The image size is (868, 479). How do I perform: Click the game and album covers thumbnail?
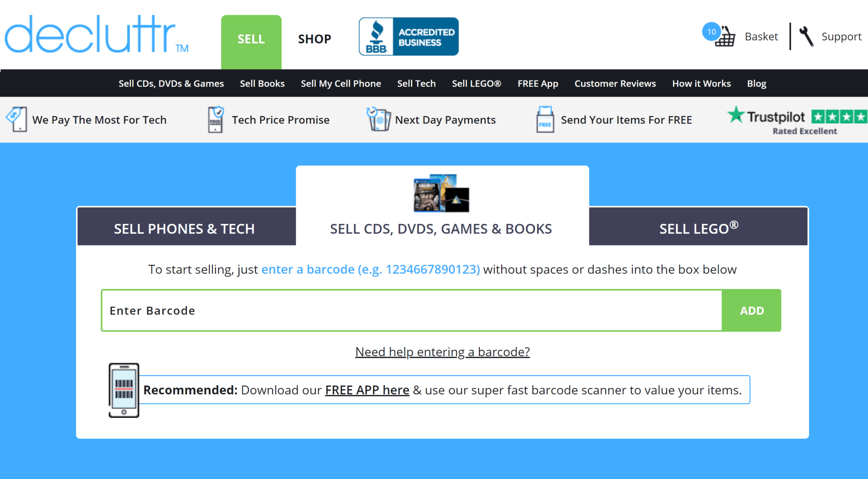coord(441,193)
